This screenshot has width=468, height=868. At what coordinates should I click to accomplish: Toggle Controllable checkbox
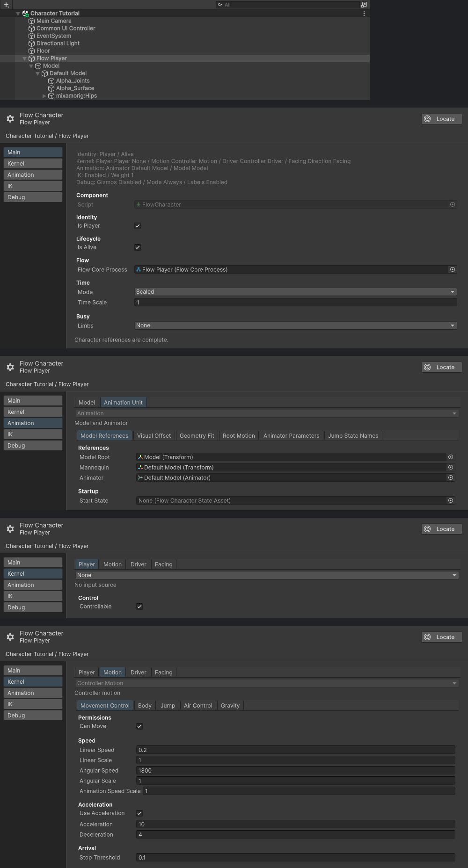coord(139,607)
